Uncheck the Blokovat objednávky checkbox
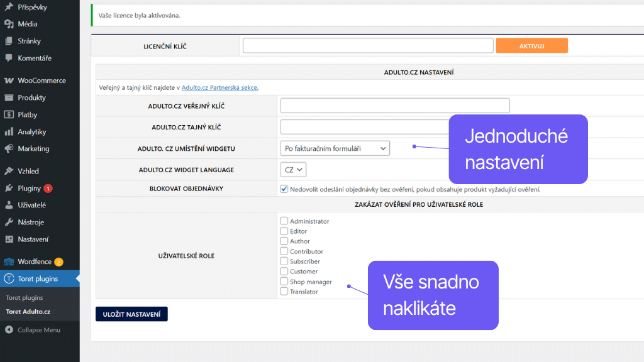Screen dimensions: 644x362 tap(283, 189)
